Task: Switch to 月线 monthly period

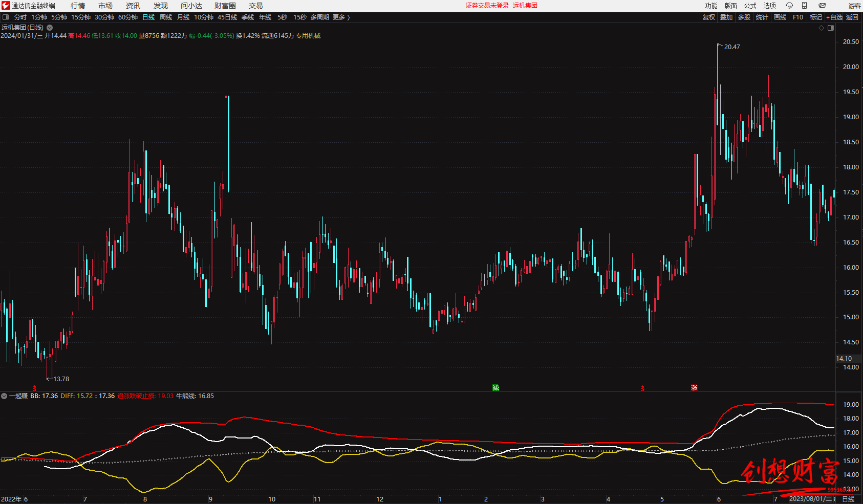Action: pos(183,17)
